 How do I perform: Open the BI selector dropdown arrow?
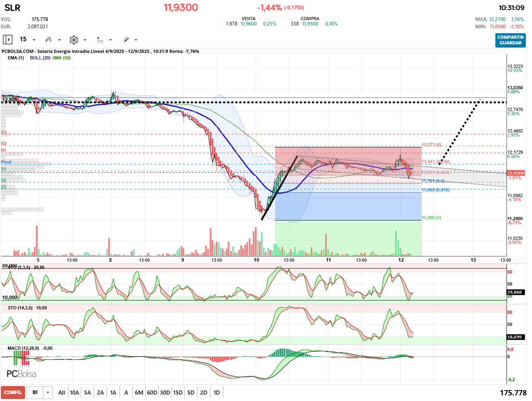click(48, 393)
